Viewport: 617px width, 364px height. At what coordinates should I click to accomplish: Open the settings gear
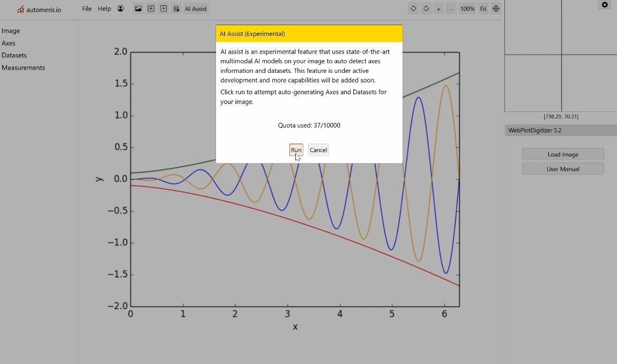click(605, 5)
